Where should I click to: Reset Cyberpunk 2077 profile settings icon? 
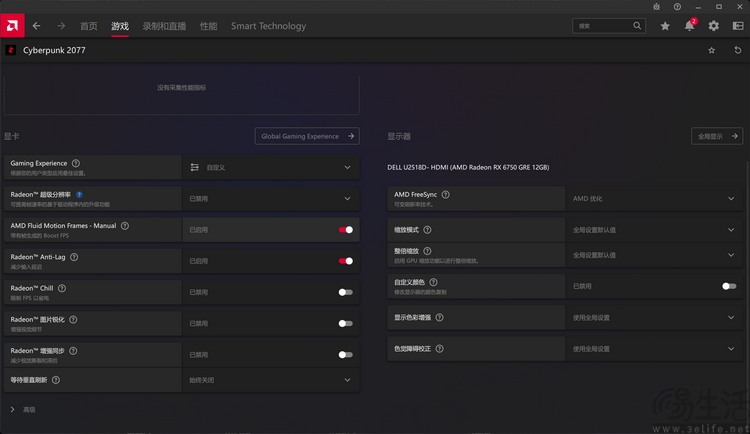pyautogui.click(x=738, y=50)
